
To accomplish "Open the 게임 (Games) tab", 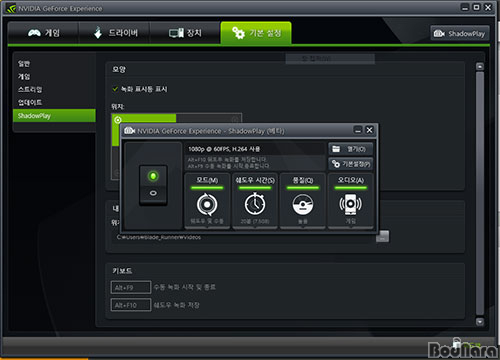I will [x=43, y=33].
